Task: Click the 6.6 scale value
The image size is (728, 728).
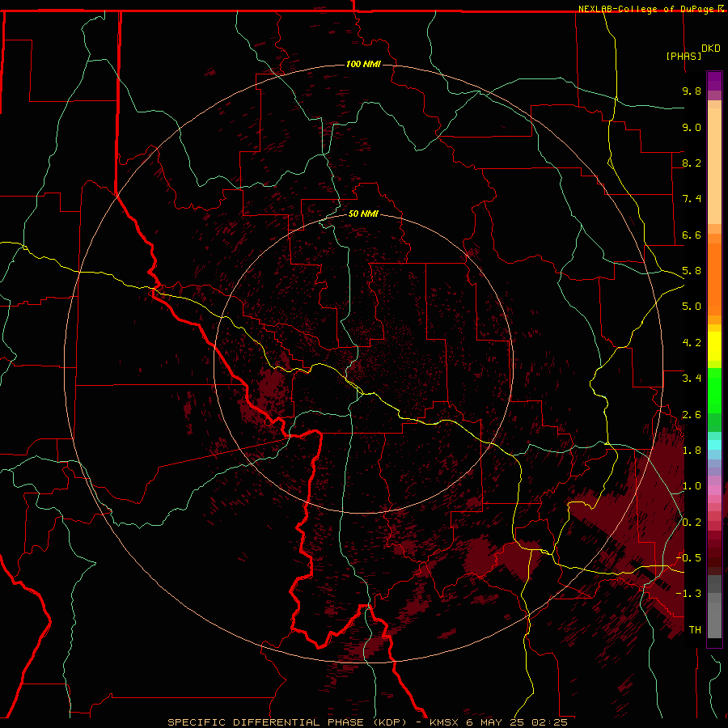Action: (x=692, y=235)
